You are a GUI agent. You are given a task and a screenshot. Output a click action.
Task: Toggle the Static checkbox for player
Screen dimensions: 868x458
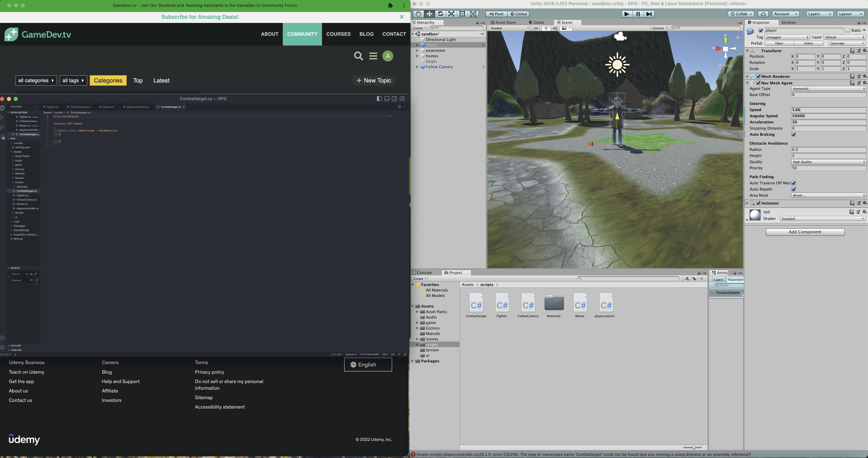[x=848, y=30]
